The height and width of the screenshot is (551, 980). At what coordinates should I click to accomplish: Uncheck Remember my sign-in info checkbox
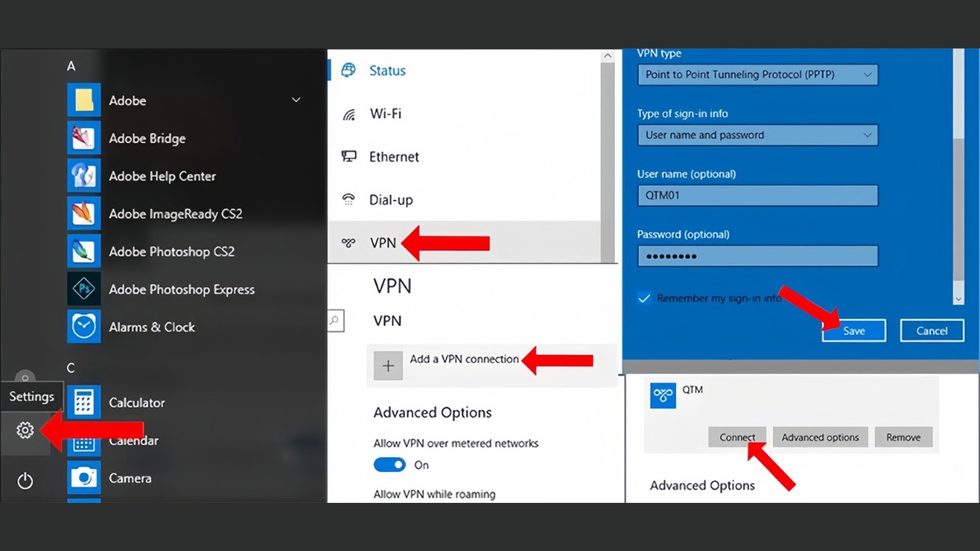(644, 299)
